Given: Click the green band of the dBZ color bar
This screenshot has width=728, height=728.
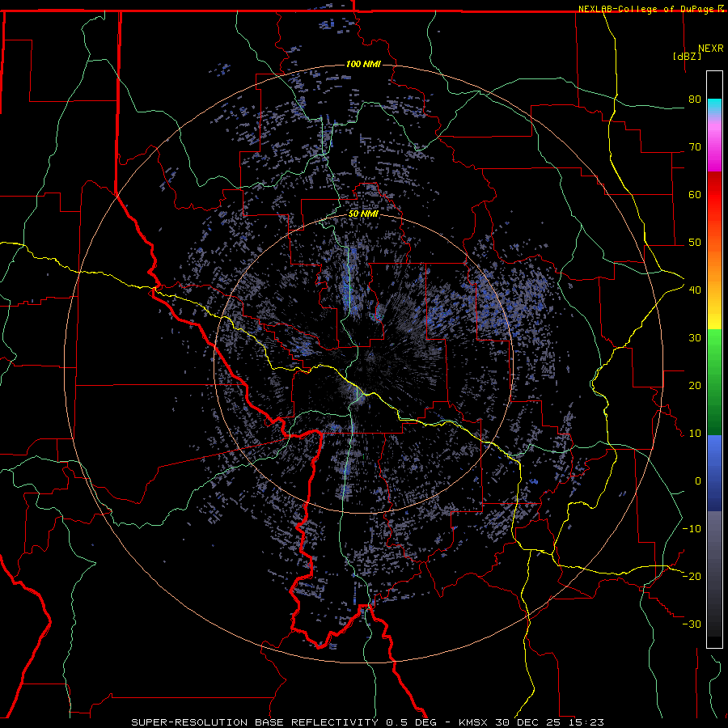Looking at the screenshot, I should tap(714, 382).
